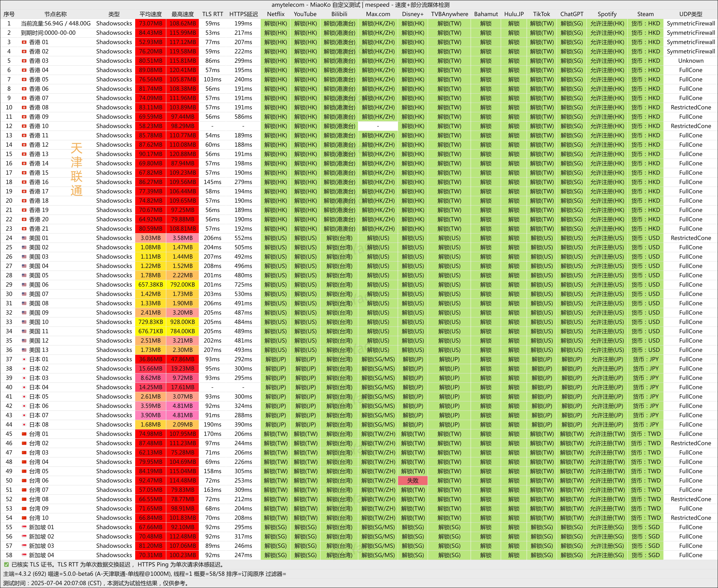
Task: Click the 145ms TLS RTT cell
Action: (213, 182)
